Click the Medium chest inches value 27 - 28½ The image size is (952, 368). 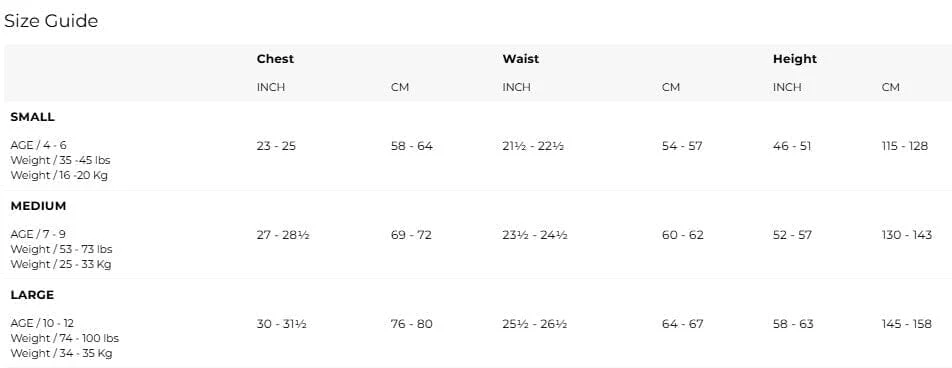283,235
